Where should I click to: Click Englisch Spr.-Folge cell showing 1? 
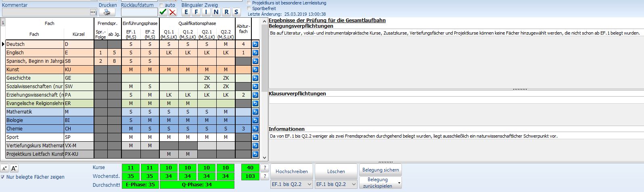(100, 53)
